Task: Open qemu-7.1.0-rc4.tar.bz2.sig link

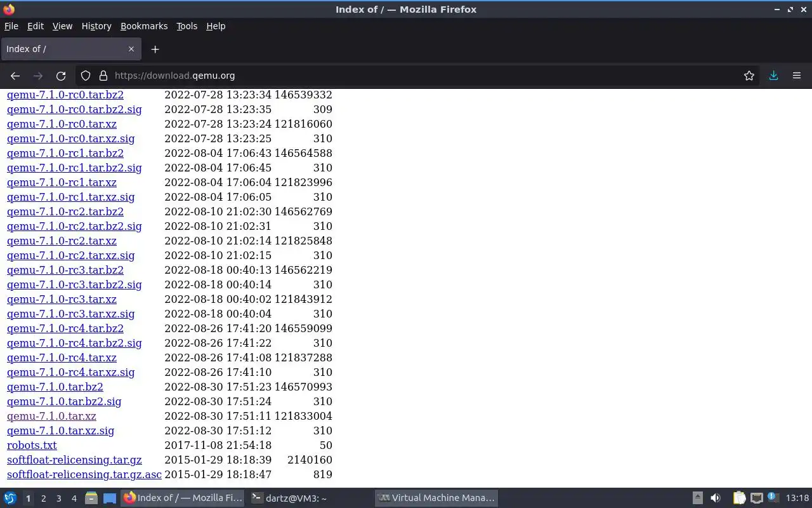Action: pyautogui.click(x=74, y=343)
